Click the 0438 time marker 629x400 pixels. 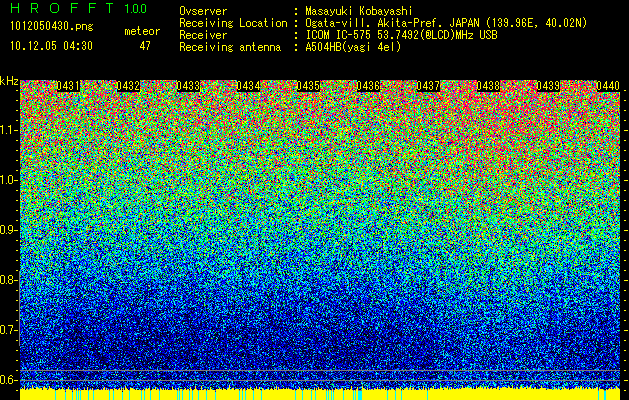click(489, 86)
